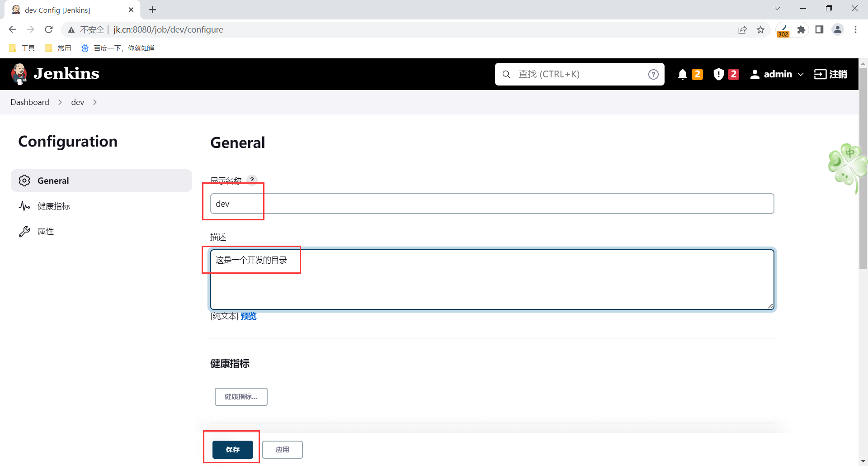Click the 预览 preview link
This screenshot has height=466, width=868.
coord(249,316)
